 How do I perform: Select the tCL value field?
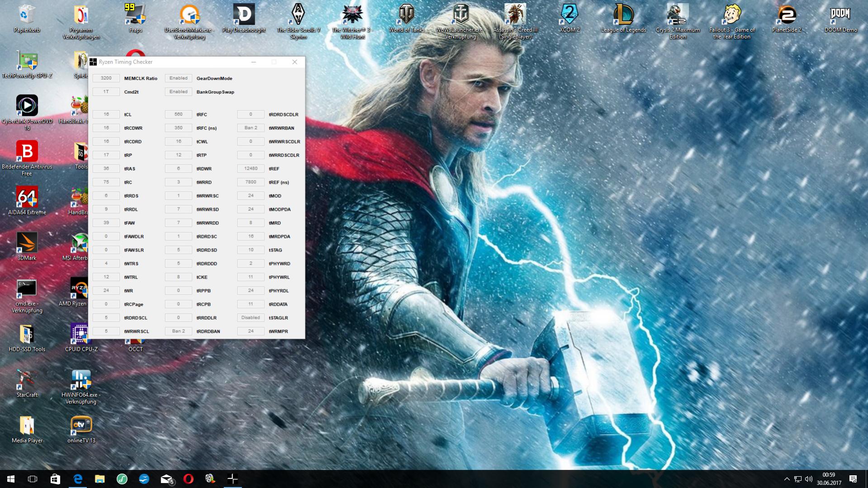tap(106, 114)
